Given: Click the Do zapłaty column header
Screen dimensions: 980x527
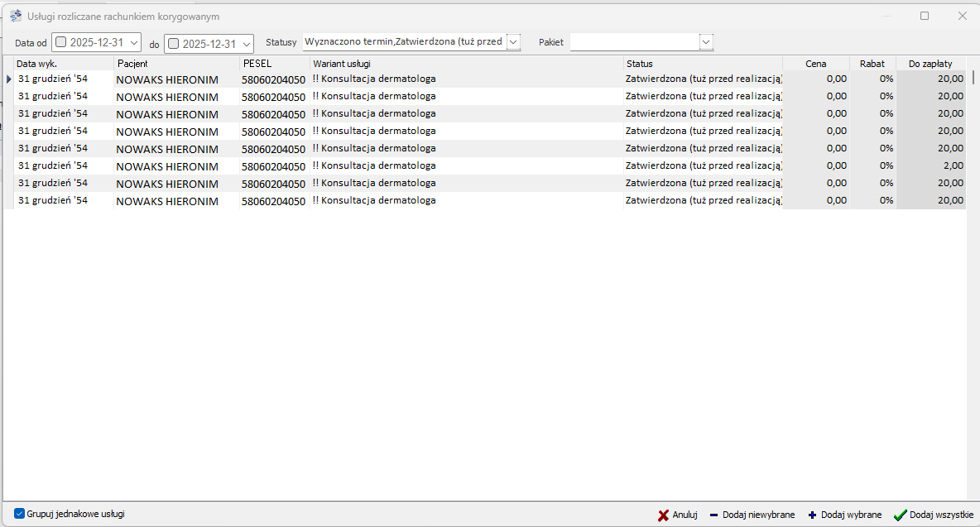Looking at the screenshot, I should coord(930,64).
